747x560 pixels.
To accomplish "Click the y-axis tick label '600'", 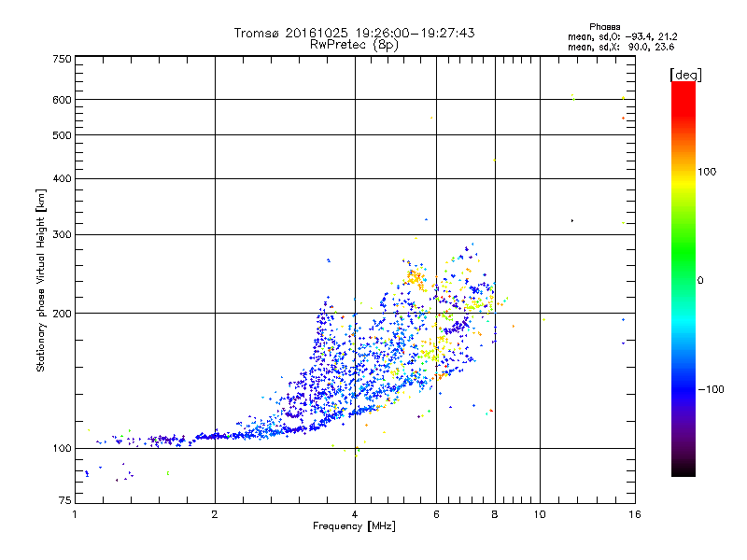I will pos(62,100).
